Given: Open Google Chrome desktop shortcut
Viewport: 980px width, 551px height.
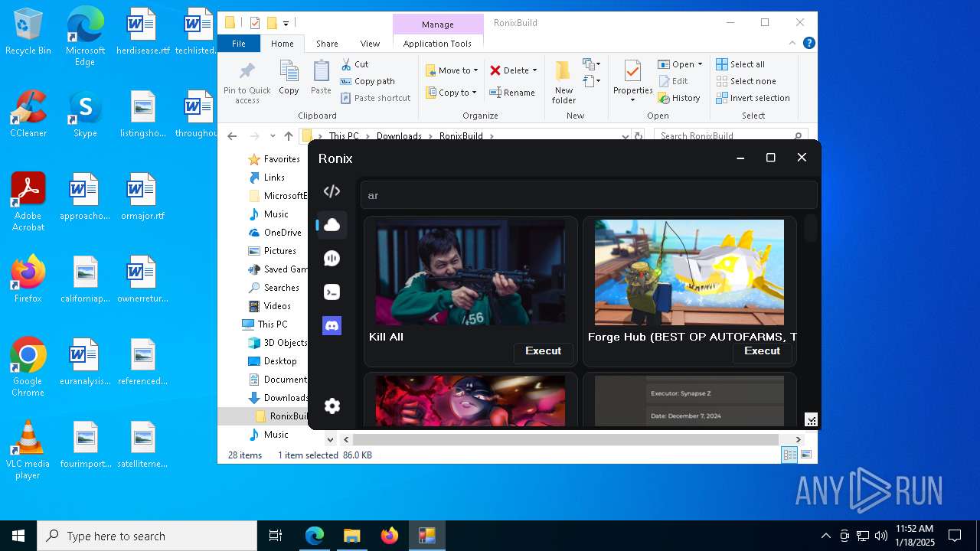Looking at the screenshot, I should pyautogui.click(x=28, y=367).
